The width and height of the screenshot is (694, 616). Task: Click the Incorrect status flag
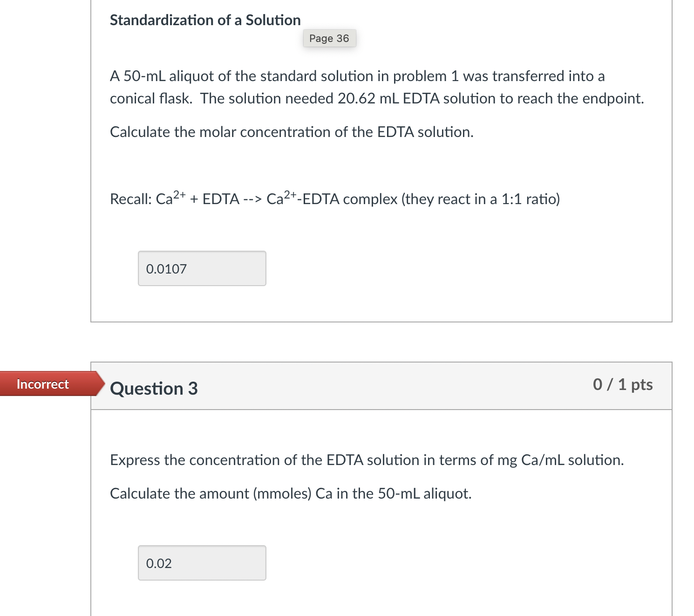tap(42, 384)
